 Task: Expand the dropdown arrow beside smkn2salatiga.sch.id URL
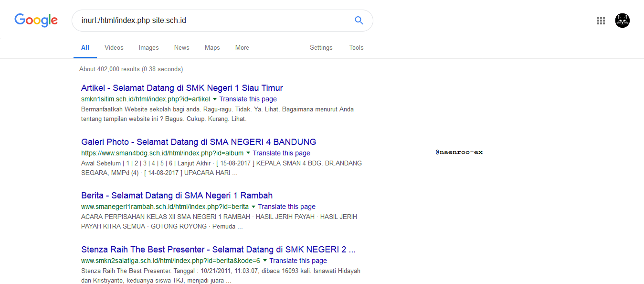[x=265, y=261]
